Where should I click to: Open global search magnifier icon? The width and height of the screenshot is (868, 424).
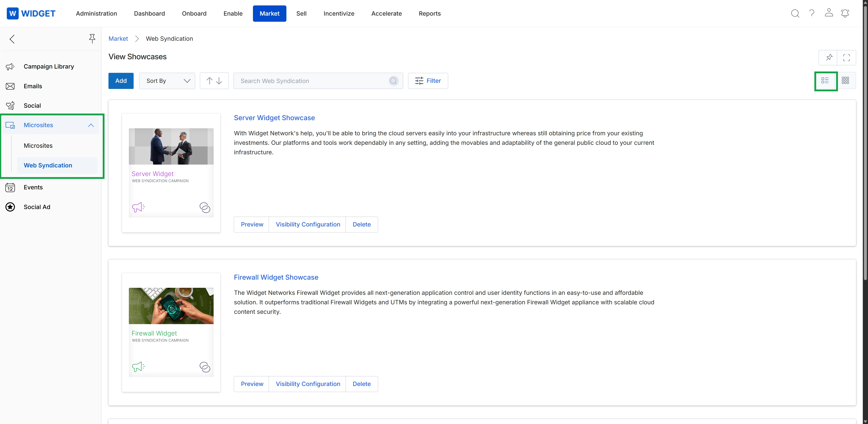coord(795,14)
